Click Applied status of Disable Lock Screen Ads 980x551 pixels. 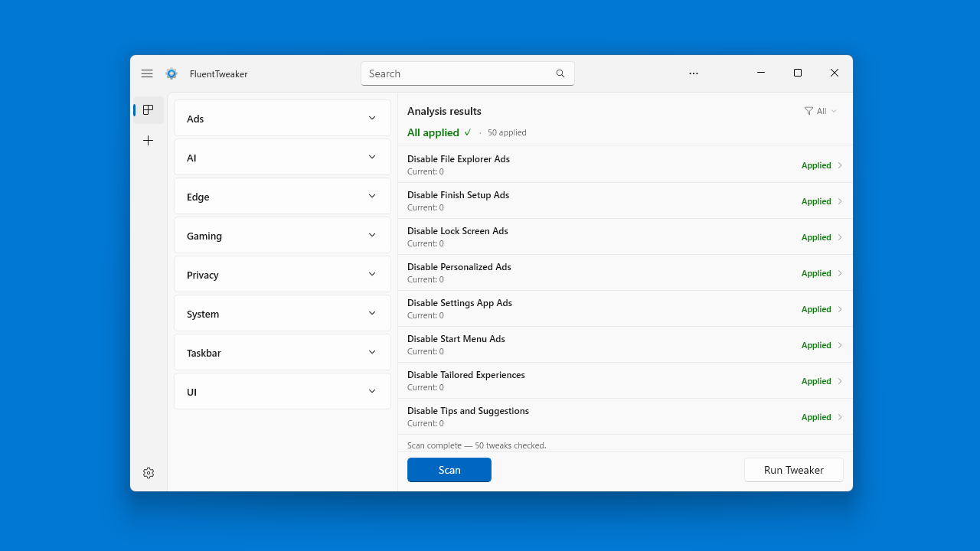[816, 237]
